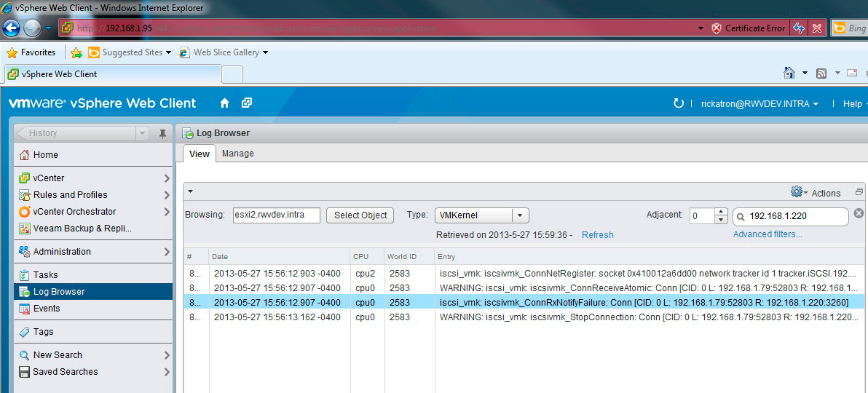The width and height of the screenshot is (868, 393).
Task: Collapse log panel with triangle arrow
Action: click(x=190, y=191)
